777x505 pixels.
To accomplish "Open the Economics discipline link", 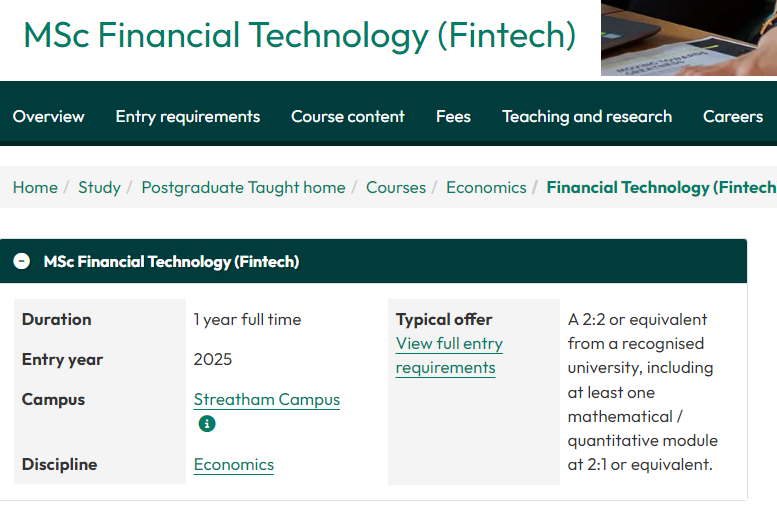I will 233,465.
